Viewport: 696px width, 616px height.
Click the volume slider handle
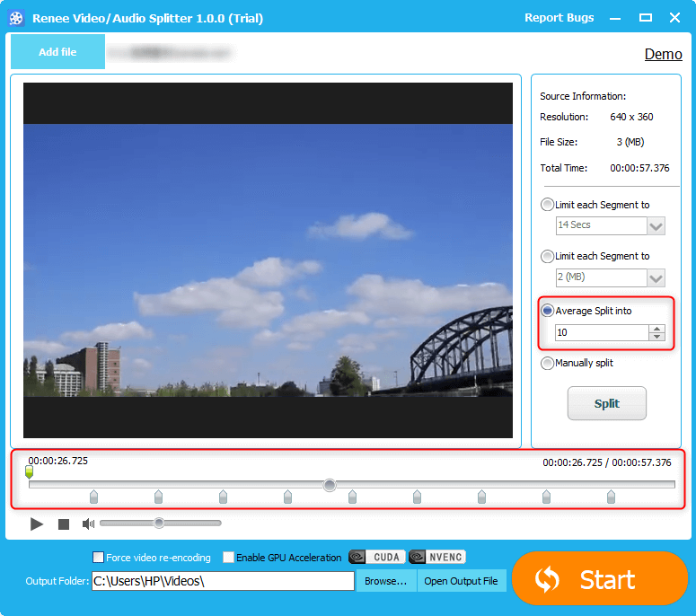159,523
